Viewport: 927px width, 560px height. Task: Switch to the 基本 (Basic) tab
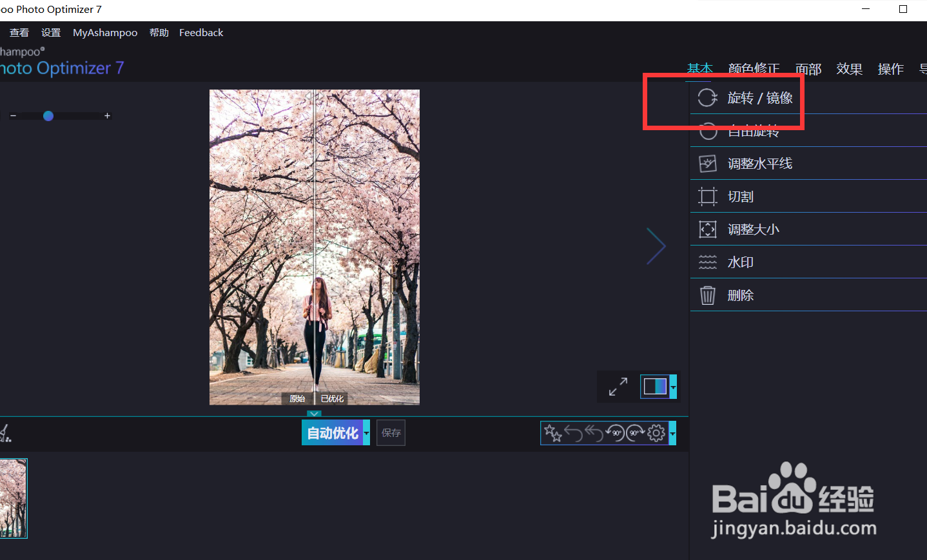pyautogui.click(x=700, y=69)
